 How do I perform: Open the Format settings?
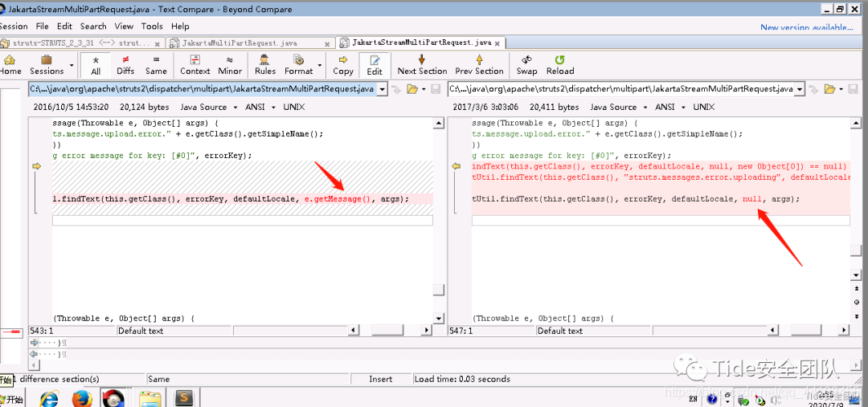(x=299, y=65)
